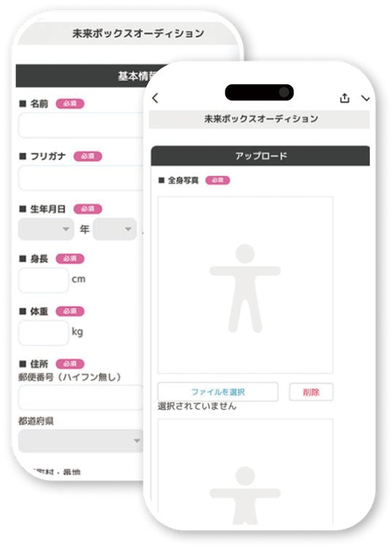The image size is (392, 547).
Task: Click the 必須 badge next to 全身写真
Action: [x=217, y=180]
